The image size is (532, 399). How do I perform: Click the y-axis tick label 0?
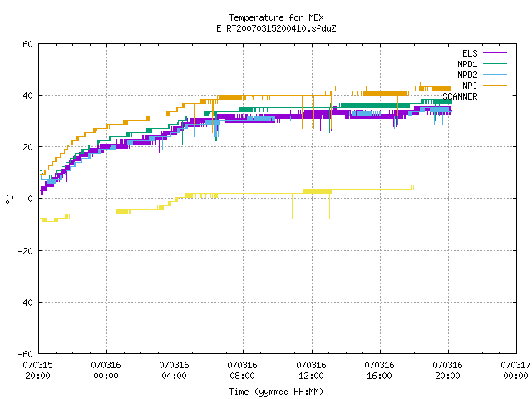tap(31, 199)
